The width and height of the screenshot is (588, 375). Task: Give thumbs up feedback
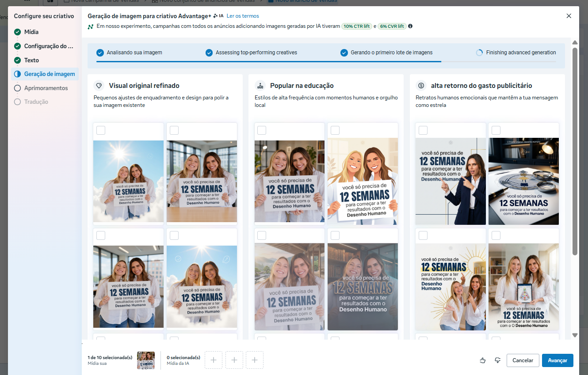[483, 360]
